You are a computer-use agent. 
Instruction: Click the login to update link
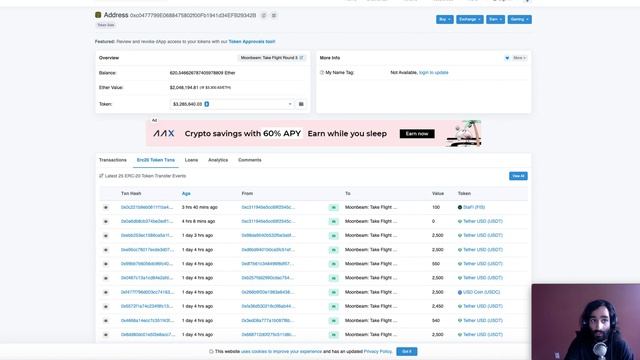433,73
